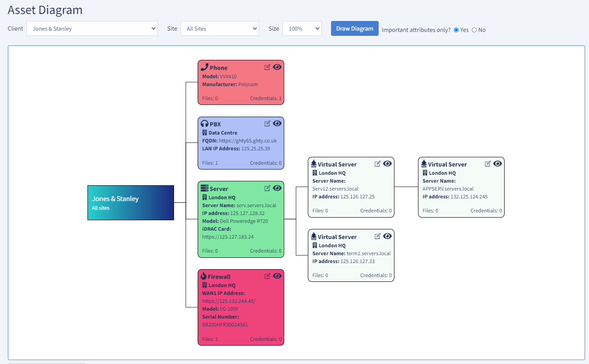Click the Server rack icon
The image size is (589, 364).
point(204,188)
